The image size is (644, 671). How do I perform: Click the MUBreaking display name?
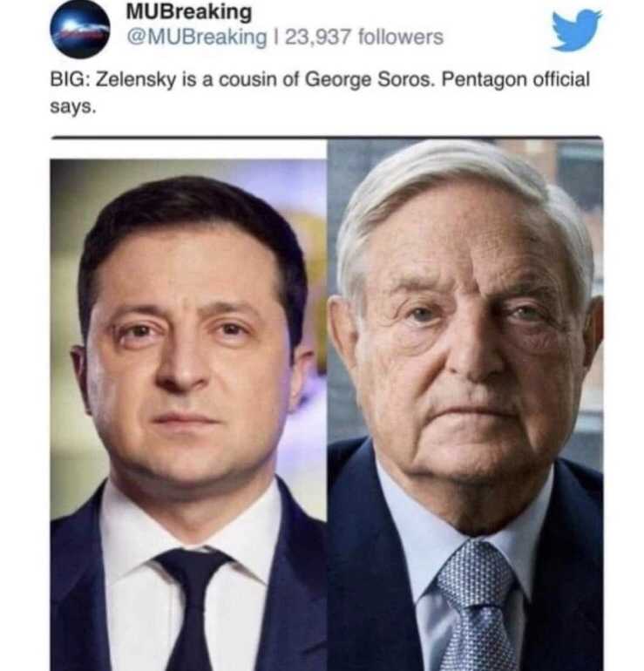(x=189, y=11)
